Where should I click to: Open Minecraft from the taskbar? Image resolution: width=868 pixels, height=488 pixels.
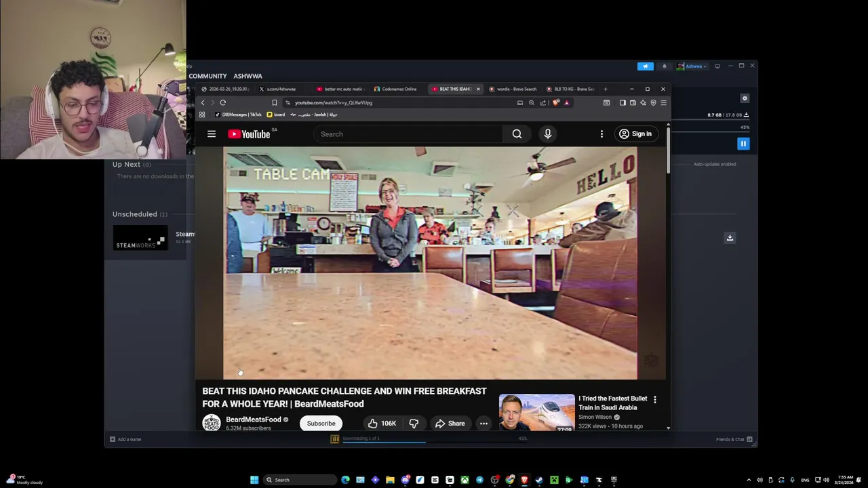click(554, 480)
